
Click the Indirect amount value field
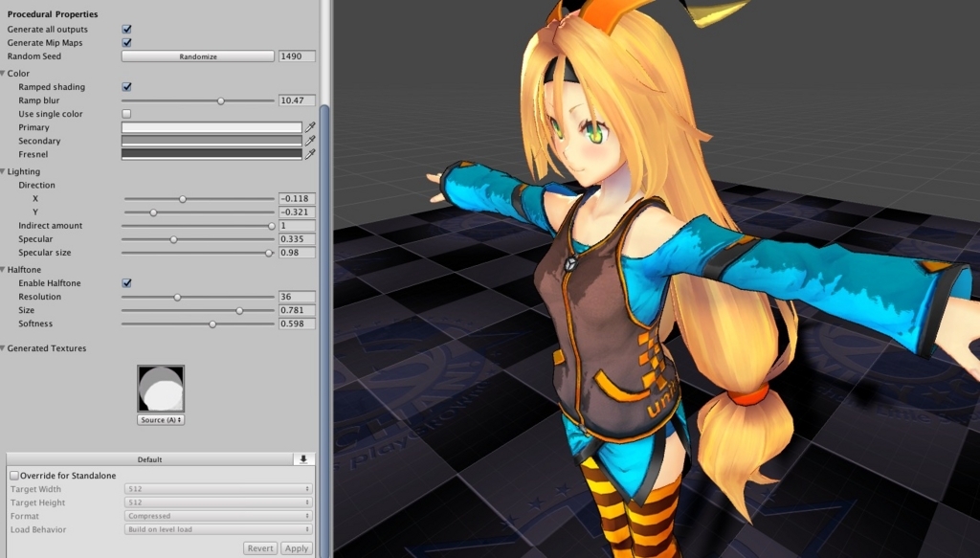[297, 226]
